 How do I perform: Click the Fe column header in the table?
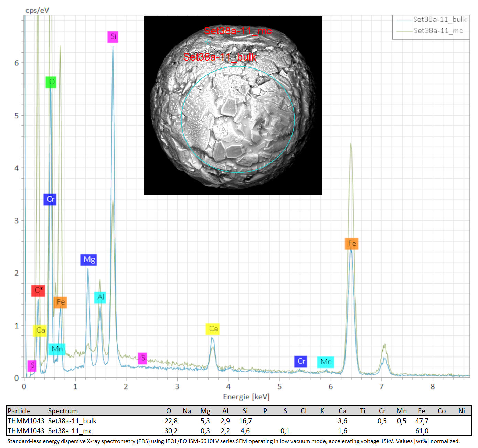[422, 411]
